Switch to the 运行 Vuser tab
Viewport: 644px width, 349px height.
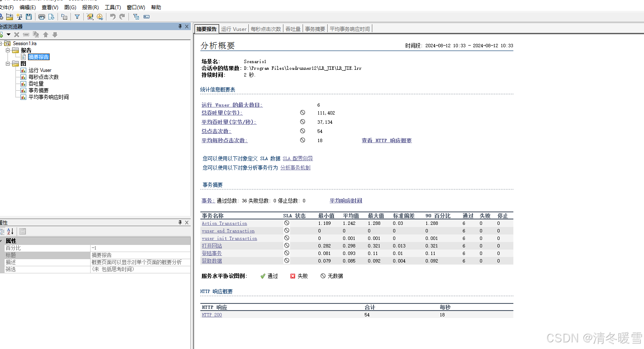[234, 29]
